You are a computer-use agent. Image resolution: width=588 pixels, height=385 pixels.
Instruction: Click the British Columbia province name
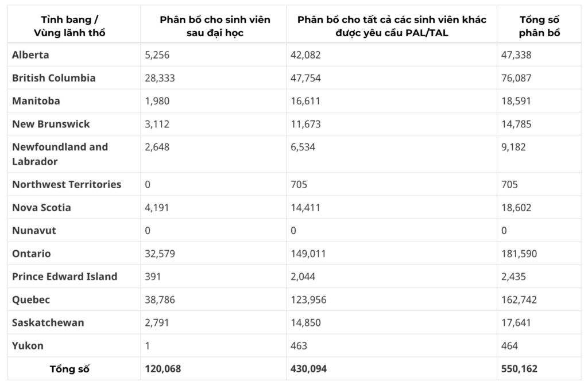pyautogui.click(x=53, y=78)
